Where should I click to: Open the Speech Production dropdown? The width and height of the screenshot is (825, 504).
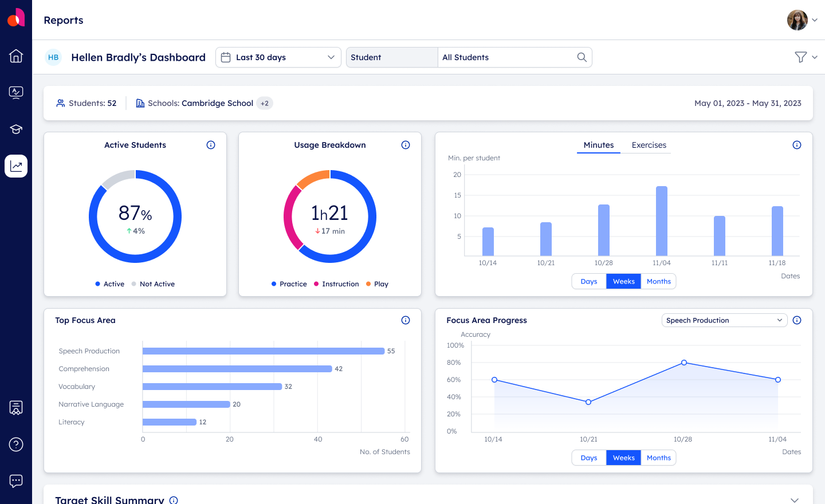(x=725, y=320)
